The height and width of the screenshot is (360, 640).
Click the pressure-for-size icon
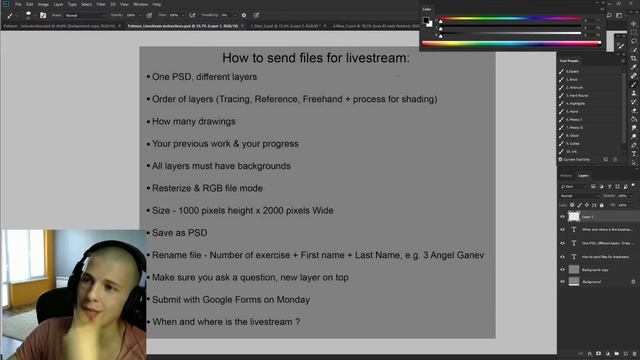[x=256, y=15]
